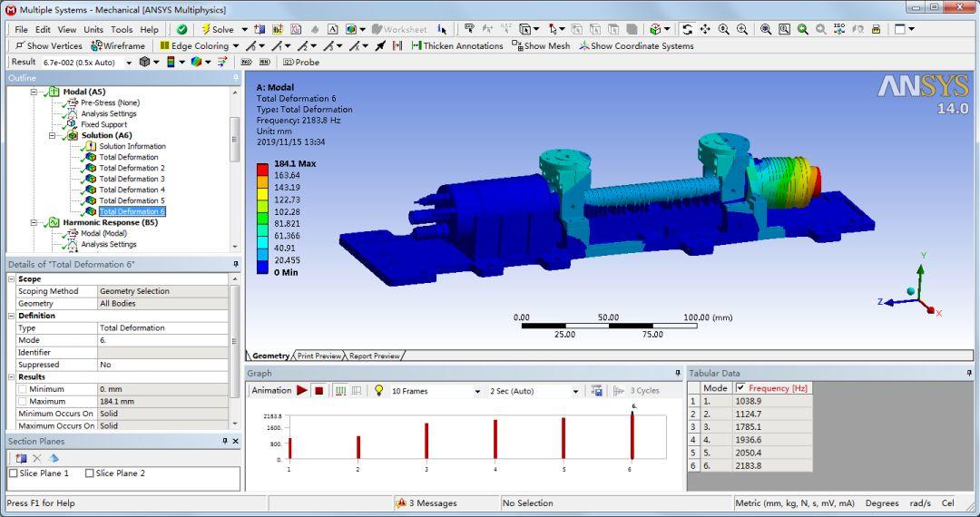The width and height of the screenshot is (980, 517).
Task: Click the yellow lightbulb icon in Graph toolbar
Action: click(x=378, y=390)
